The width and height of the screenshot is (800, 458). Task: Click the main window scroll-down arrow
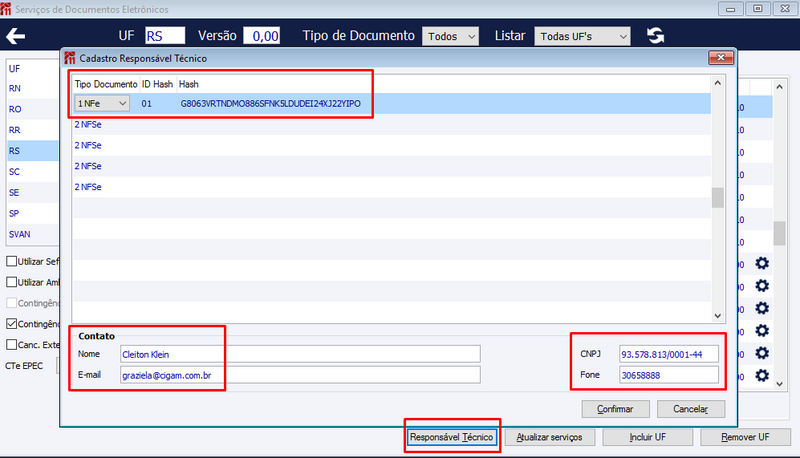(x=779, y=384)
